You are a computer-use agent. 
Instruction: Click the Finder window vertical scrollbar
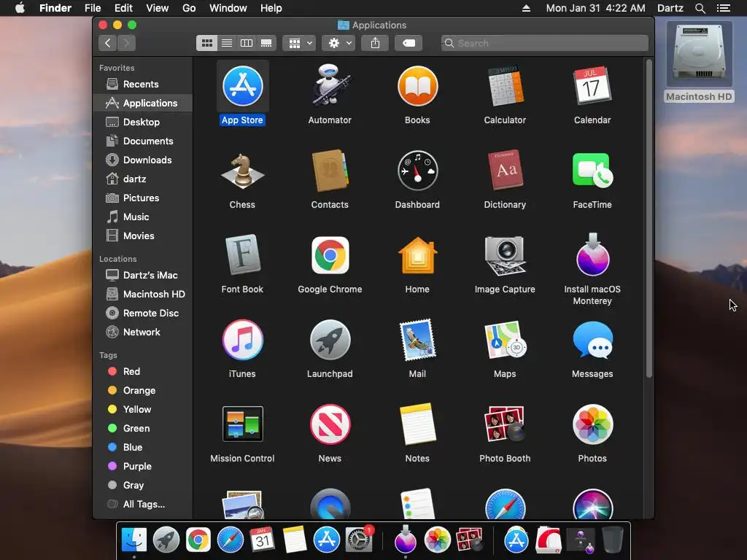649,219
